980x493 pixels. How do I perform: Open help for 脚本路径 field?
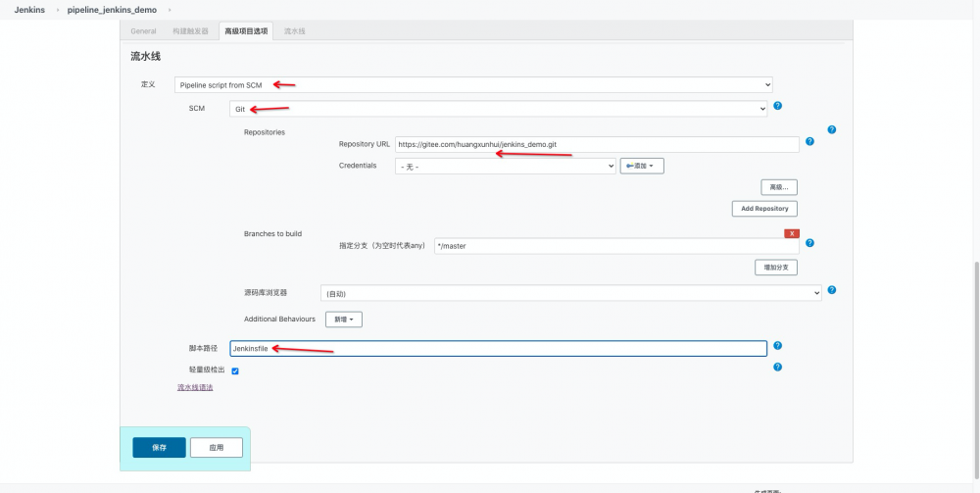coord(777,346)
